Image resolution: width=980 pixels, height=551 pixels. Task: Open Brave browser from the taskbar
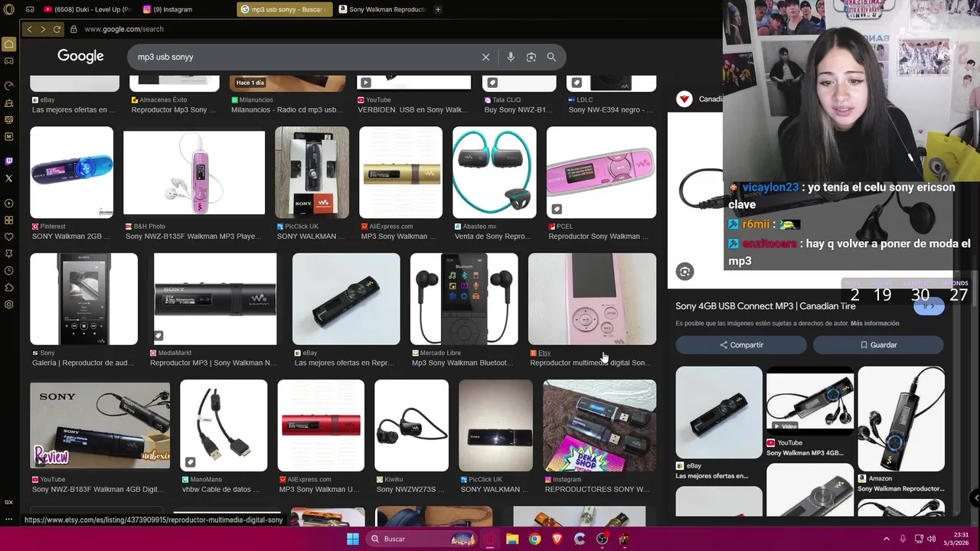557,539
